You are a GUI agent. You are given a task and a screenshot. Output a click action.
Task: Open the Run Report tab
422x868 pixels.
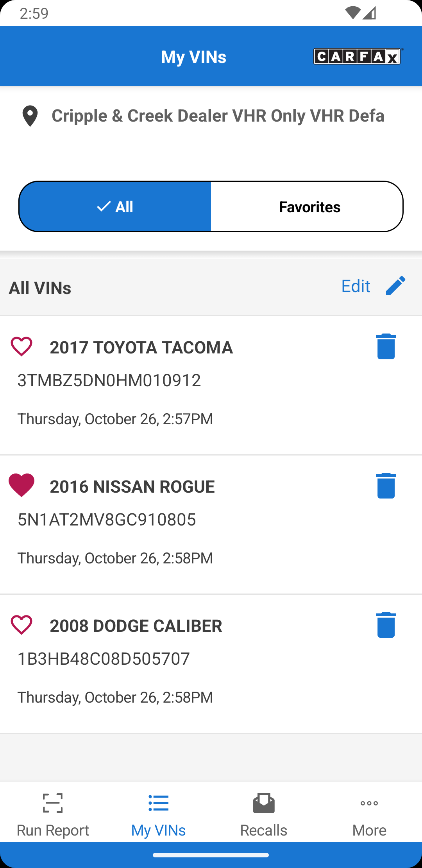pyautogui.click(x=53, y=814)
